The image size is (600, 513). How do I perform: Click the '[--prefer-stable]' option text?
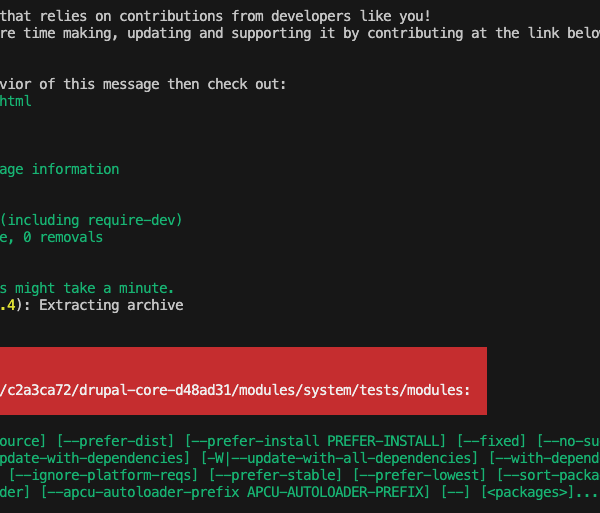click(x=276, y=475)
